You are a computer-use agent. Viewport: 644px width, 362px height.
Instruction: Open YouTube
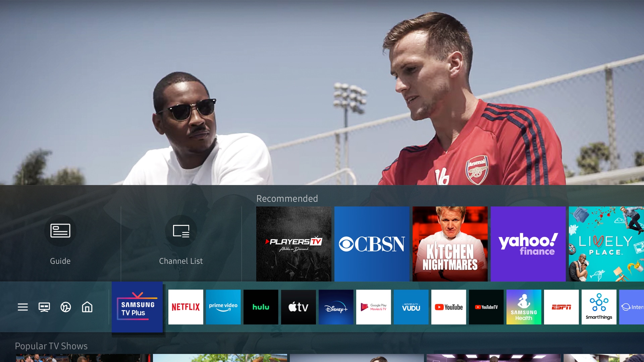448,307
